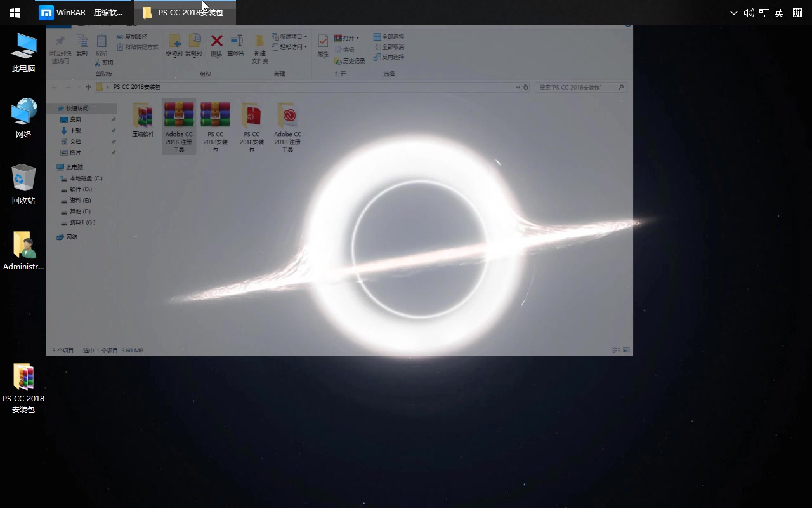Select PS CC 2018安装包 RAR archive
The image size is (812, 508).
point(215,127)
